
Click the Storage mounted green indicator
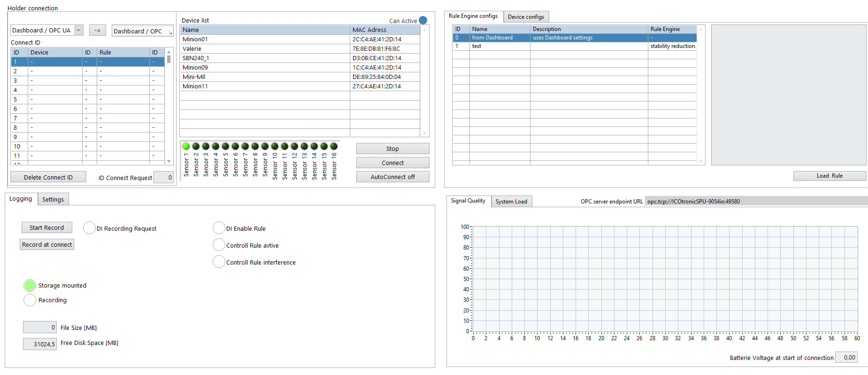(x=30, y=285)
